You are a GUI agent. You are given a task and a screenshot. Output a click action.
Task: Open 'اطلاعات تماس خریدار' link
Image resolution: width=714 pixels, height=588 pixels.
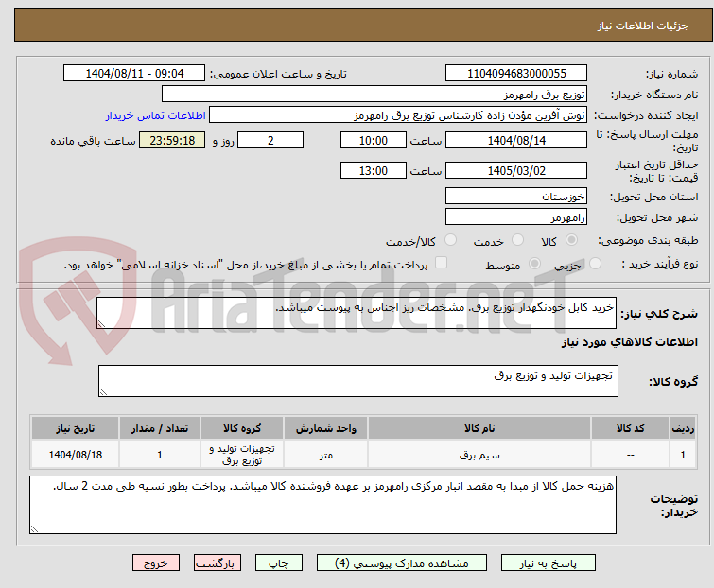(x=156, y=115)
